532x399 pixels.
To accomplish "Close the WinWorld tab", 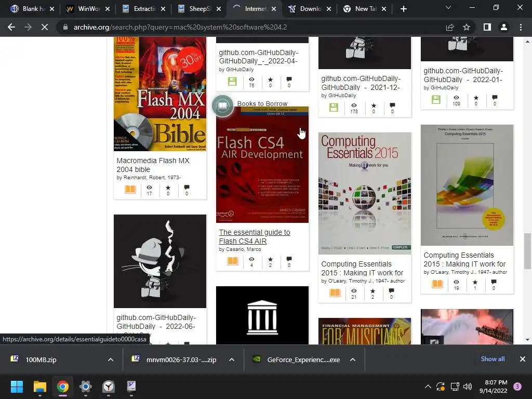I will click(x=108, y=9).
